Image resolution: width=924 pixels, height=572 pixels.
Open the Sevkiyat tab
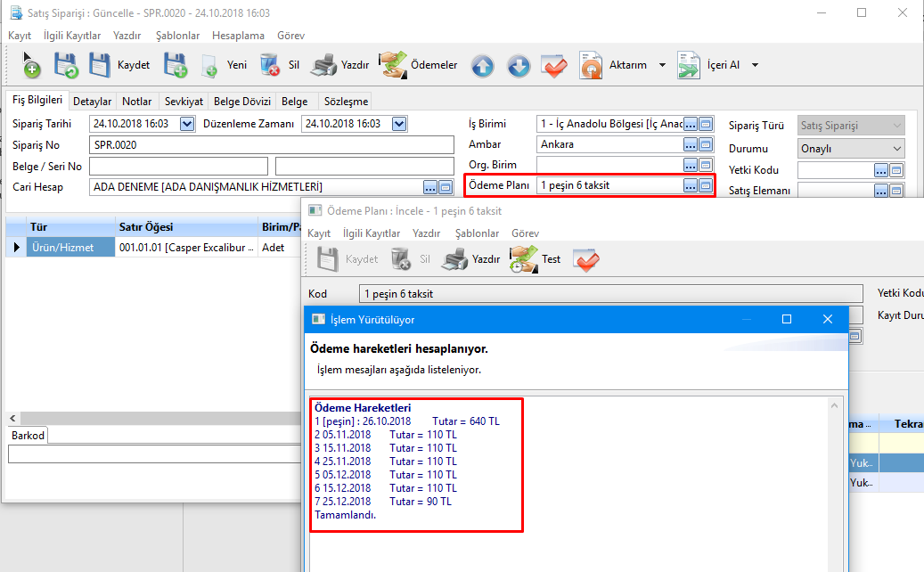coord(184,102)
